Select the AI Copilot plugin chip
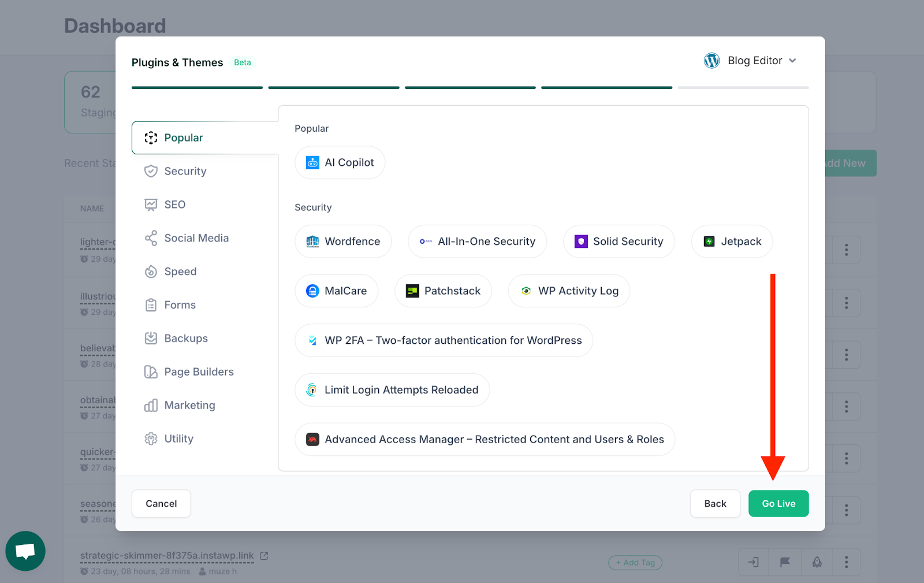924x583 pixels. click(340, 162)
